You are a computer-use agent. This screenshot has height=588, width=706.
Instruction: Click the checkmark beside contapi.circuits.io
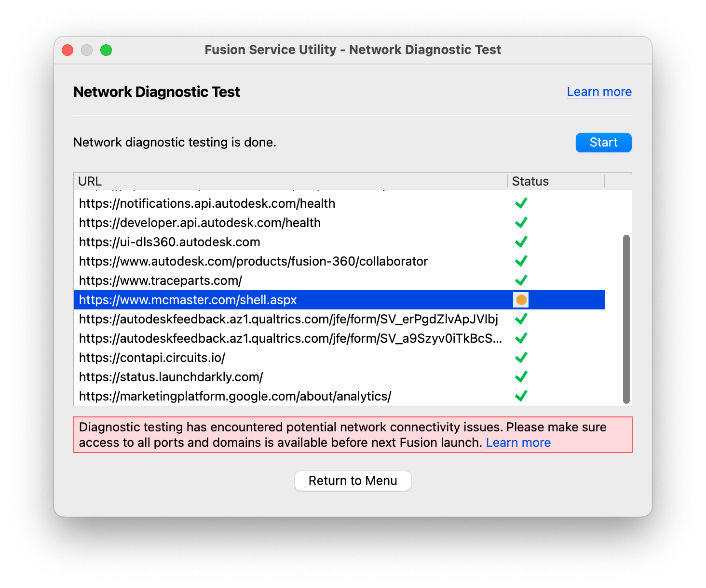[521, 357]
